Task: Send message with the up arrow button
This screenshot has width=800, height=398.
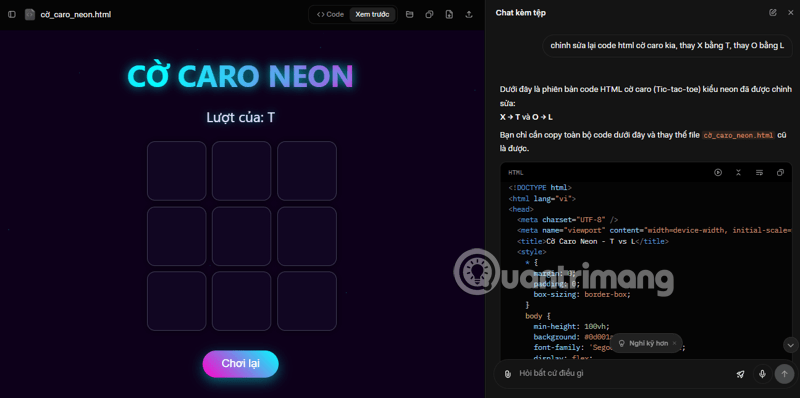Action: (x=784, y=374)
